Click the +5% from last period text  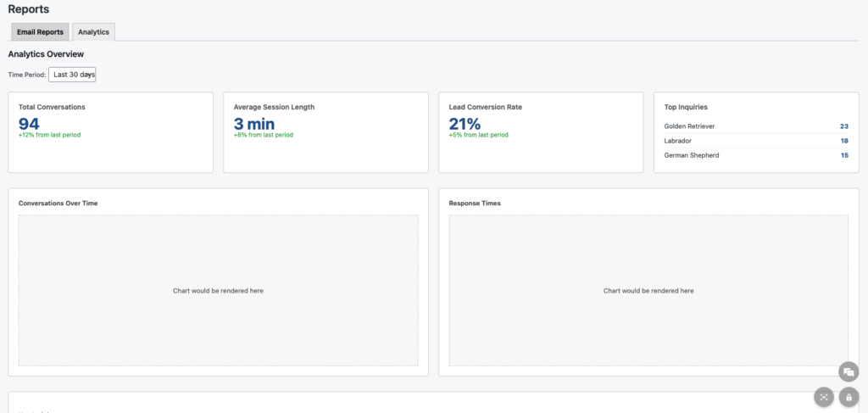(478, 135)
